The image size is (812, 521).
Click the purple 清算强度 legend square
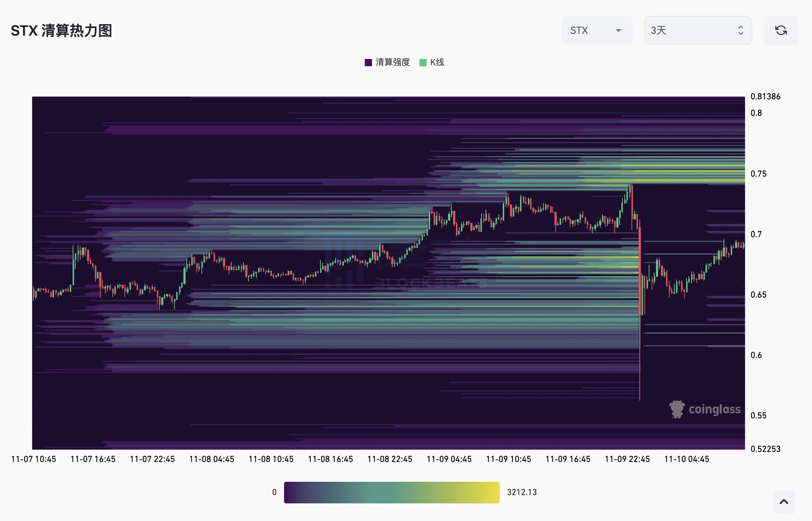point(368,63)
